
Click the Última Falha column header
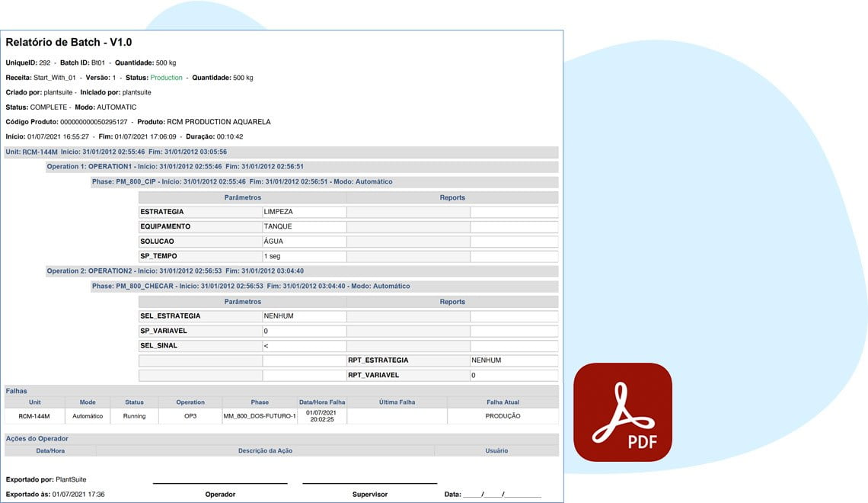pyautogui.click(x=397, y=402)
